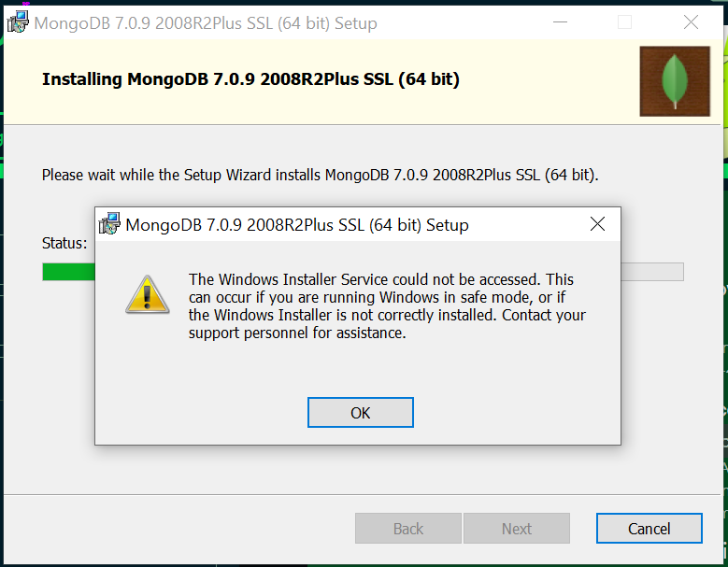Minimize the MongoDB Setup window
The height and width of the screenshot is (567, 728).
pyautogui.click(x=559, y=22)
